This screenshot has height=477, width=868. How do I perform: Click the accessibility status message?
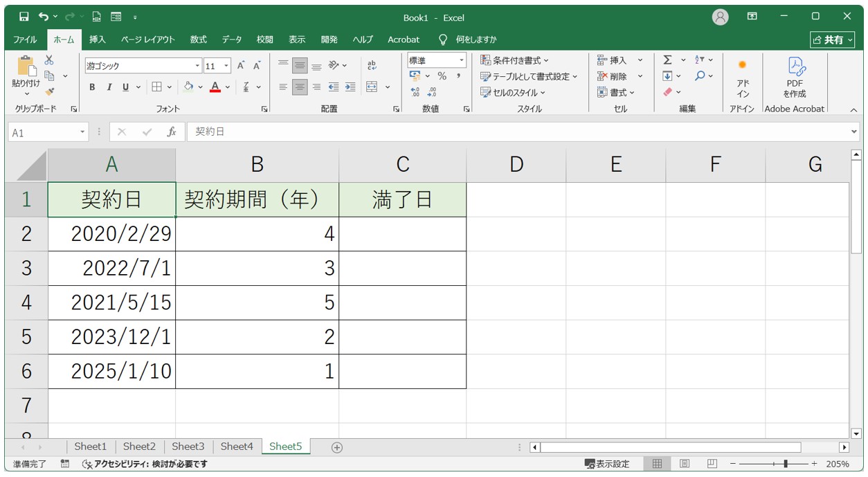(145, 464)
